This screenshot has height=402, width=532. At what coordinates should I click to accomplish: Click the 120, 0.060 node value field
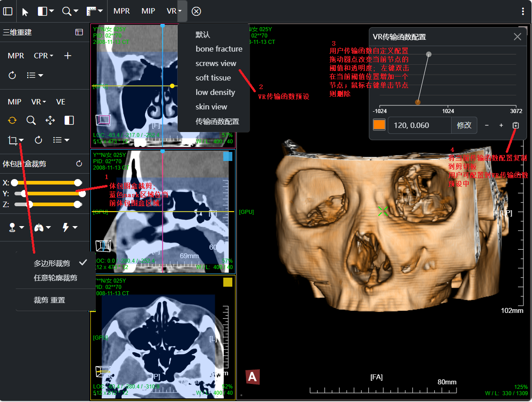[x=419, y=125]
